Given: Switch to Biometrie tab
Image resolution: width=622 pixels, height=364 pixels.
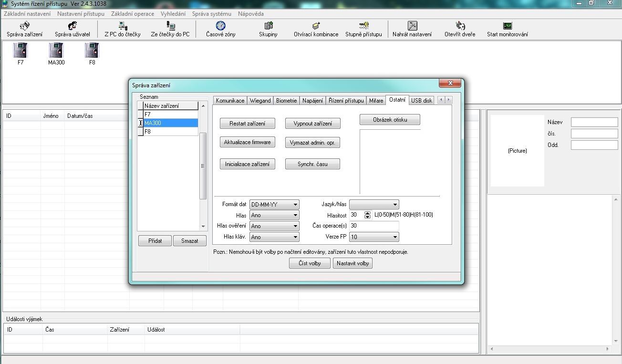Looking at the screenshot, I should tap(286, 101).
